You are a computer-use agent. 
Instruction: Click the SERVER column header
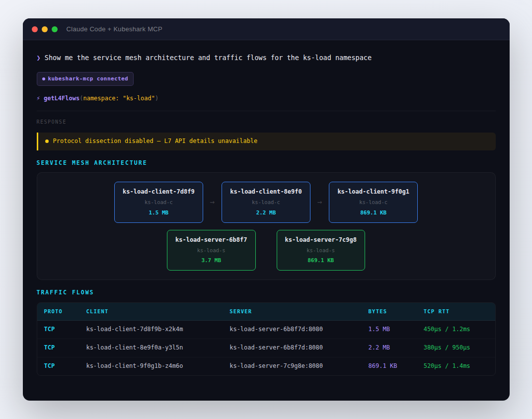pos(240,311)
